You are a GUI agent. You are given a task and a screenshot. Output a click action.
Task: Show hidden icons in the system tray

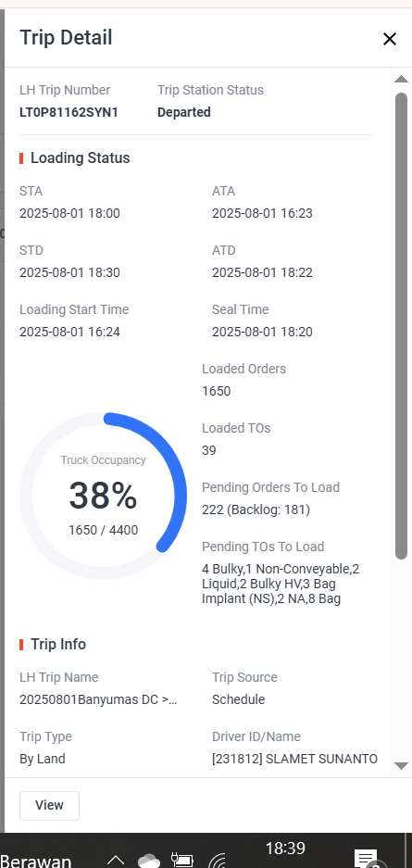click(x=116, y=860)
